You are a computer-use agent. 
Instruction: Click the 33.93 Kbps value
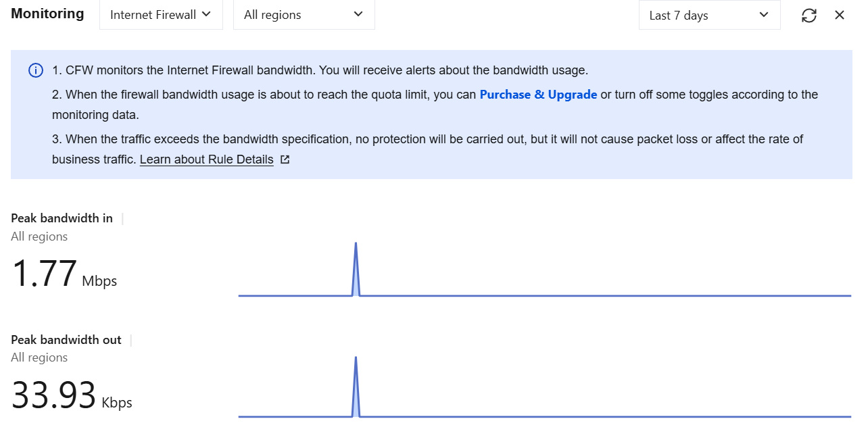point(71,396)
